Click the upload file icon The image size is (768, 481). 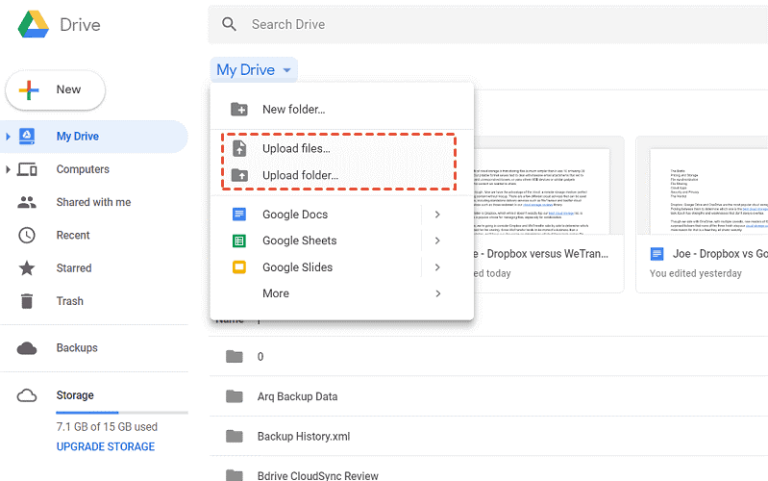(x=239, y=148)
